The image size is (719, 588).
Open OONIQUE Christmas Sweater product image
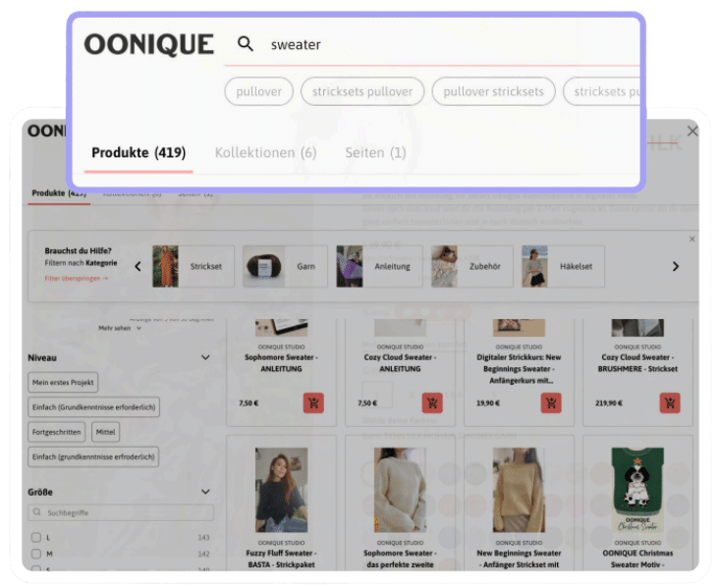(x=637, y=490)
